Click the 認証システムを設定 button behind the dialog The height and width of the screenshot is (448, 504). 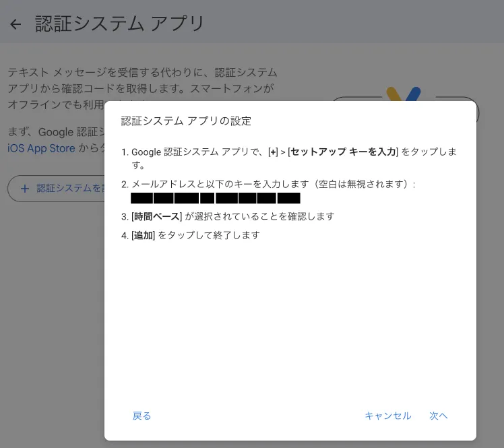click(x=57, y=189)
